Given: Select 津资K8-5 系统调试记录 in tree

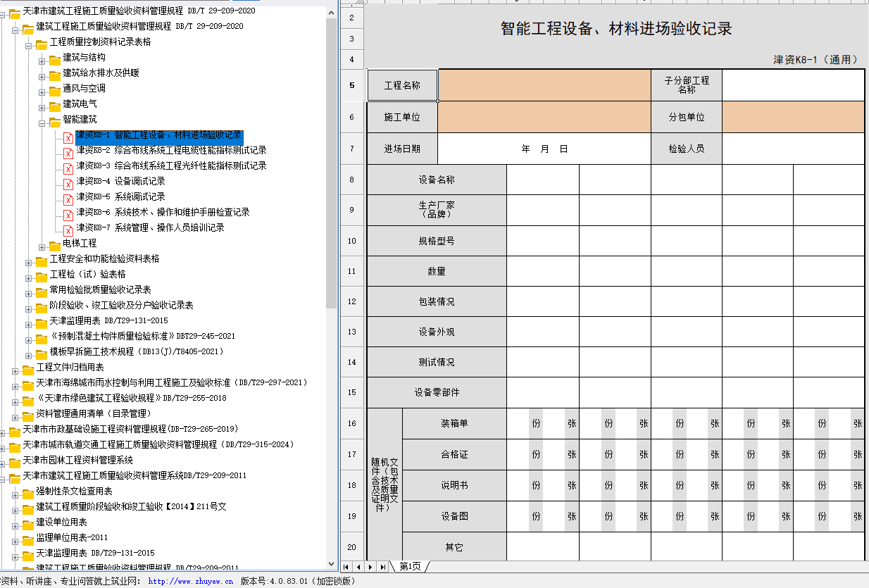Looking at the screenshot, I should click(x=120, y=196).
